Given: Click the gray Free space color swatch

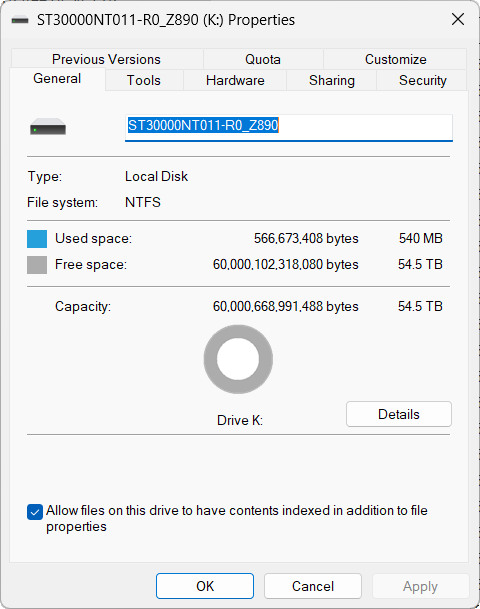Looking at the screenshot, I should pyautogui.click(x=37, y=265).
